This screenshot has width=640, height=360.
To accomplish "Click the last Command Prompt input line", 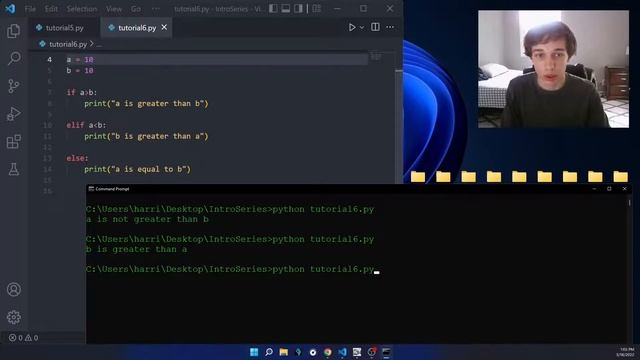I will (x=233, y=269).
